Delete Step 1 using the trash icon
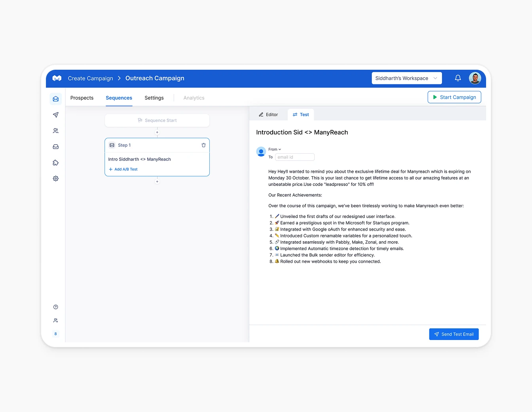Viewport: 532px width, 412px height. click(203, 145)
